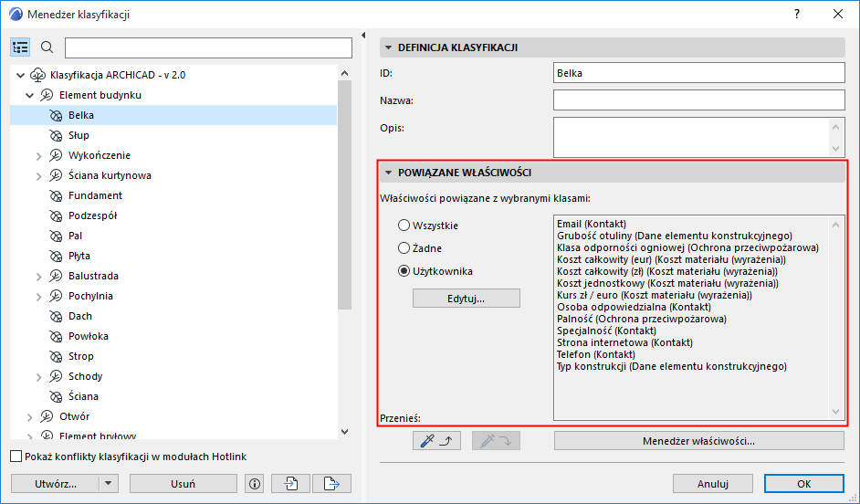Screen dimensions: 860x504
Task: Confirm with the OK button
Action: tap(804, 484)
